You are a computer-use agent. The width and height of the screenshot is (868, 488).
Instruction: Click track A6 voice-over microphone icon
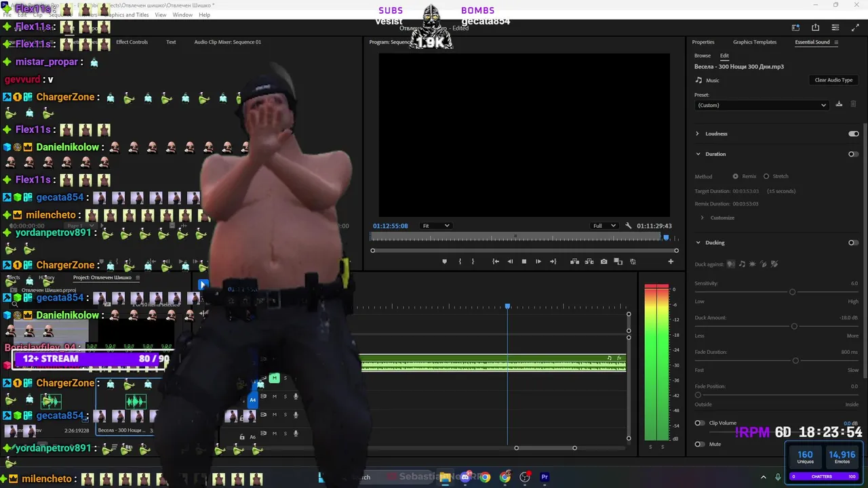pos(296,433)
